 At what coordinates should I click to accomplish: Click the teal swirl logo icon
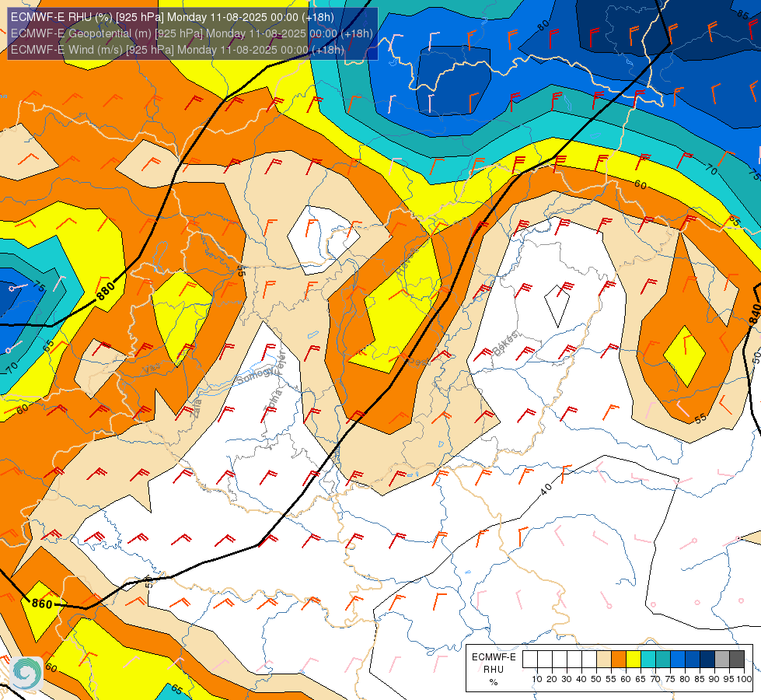tap(26, 673)
